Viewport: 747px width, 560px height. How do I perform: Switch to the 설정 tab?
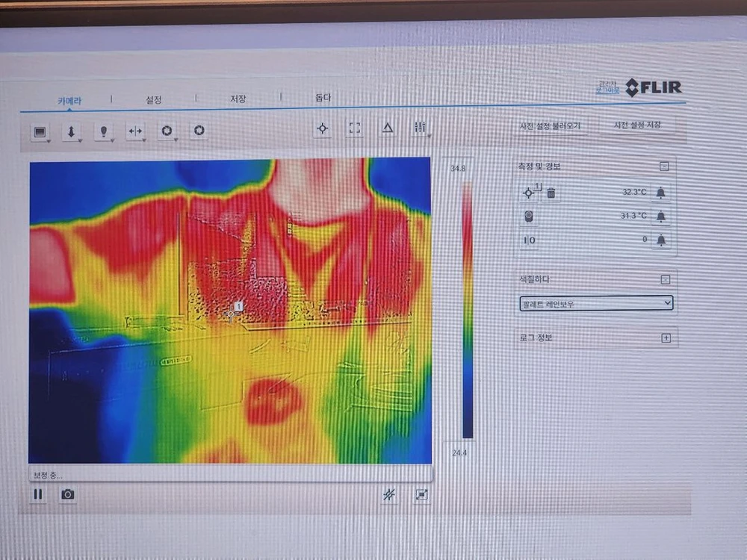point(153,100)
